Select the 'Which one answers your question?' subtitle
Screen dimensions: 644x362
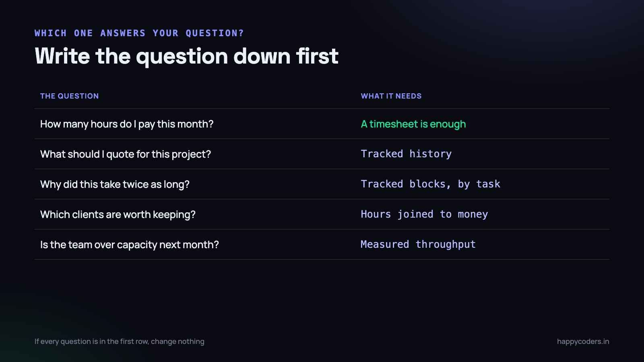click(x=139, y=33)
